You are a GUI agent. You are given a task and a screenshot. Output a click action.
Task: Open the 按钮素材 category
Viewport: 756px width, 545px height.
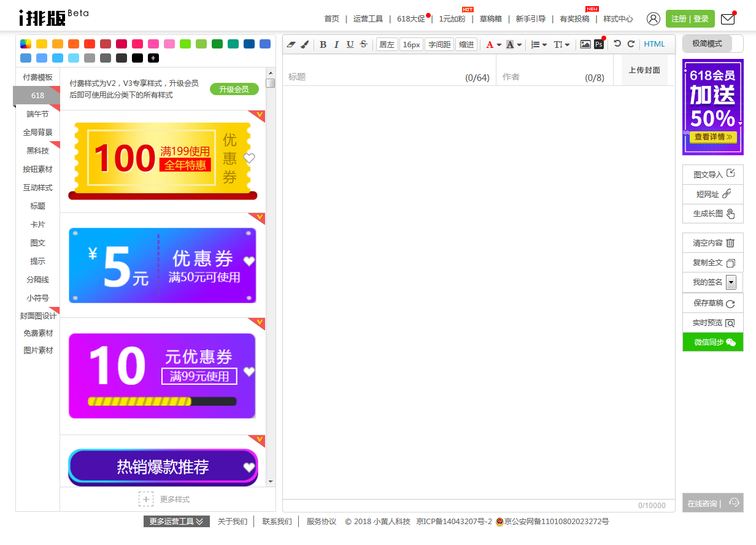37,169
